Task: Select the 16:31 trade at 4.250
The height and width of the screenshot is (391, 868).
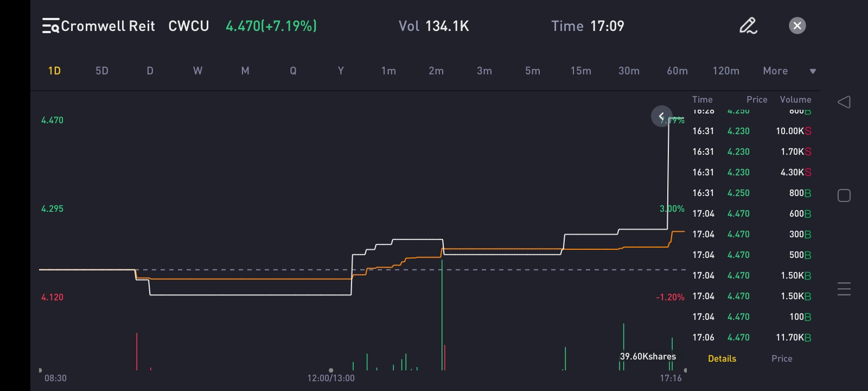Action: (752, 193)
